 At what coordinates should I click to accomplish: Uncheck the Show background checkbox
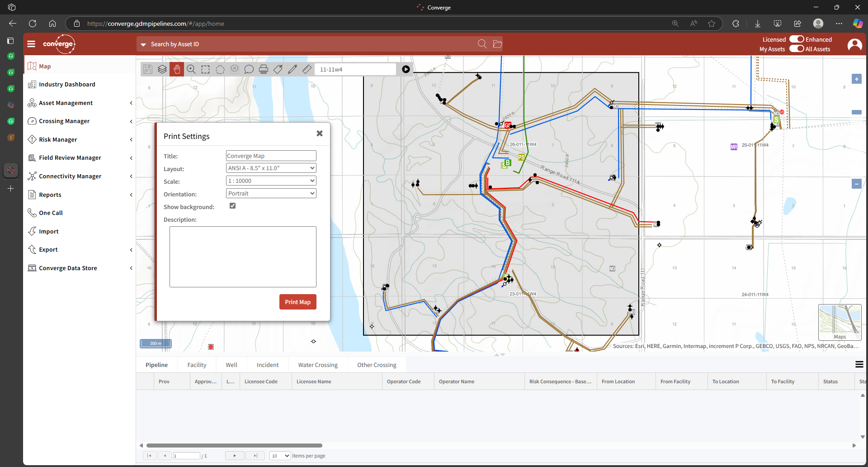(x=232, y=206)
